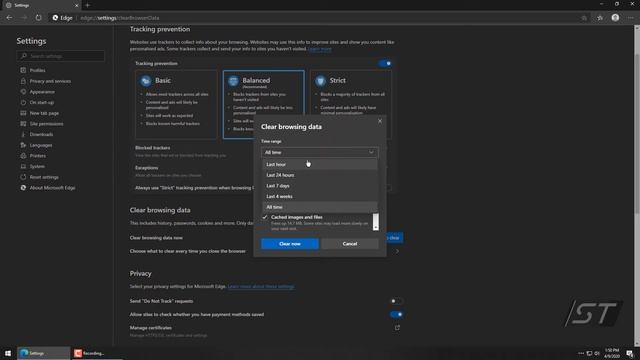Click Learn more link under Tracking prevention
The width and height of the screenshot is (640, 360).
pyautogui.click(x=320, y=49)
